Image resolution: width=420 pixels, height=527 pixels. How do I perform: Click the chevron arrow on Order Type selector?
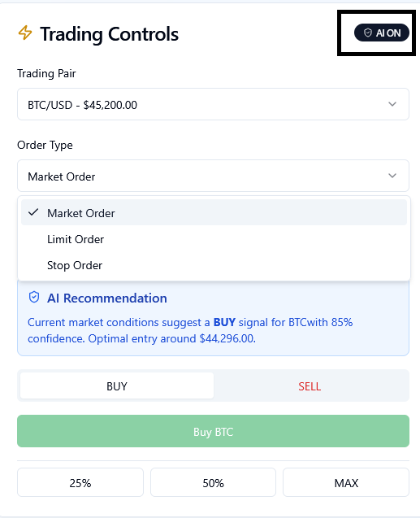pyautogui.click(x=392, y=176)
